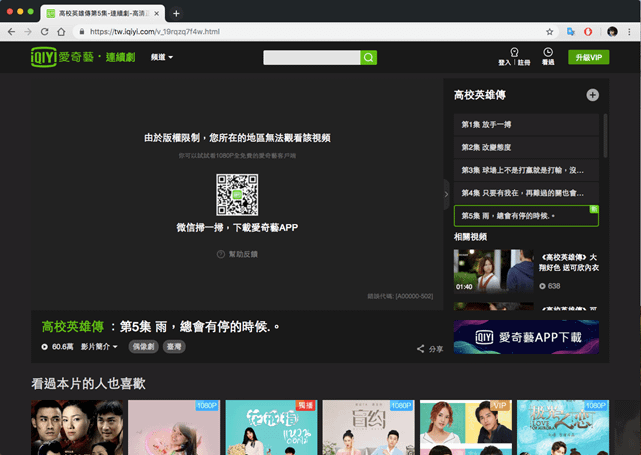The height and width of the screenshot is (455, 641).
Task: Click the 註冊 link
Action: coord(524,63)
